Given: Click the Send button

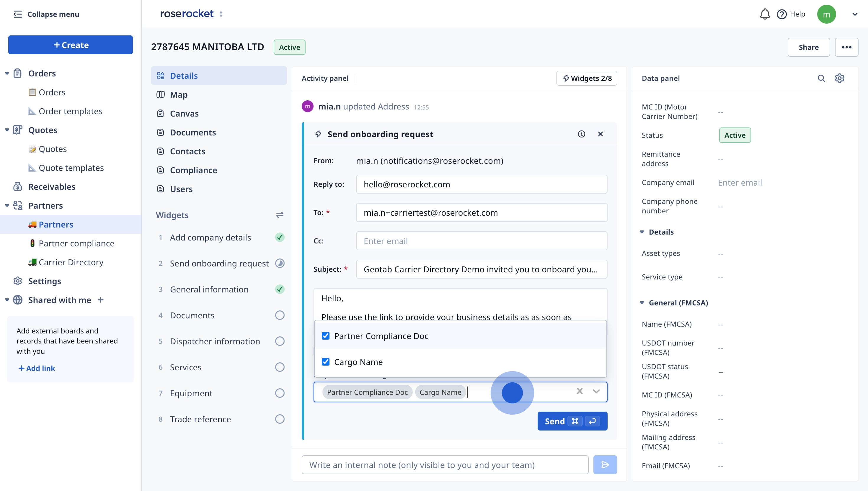Looking at the screenshot, I should click(x=572, y=421).
